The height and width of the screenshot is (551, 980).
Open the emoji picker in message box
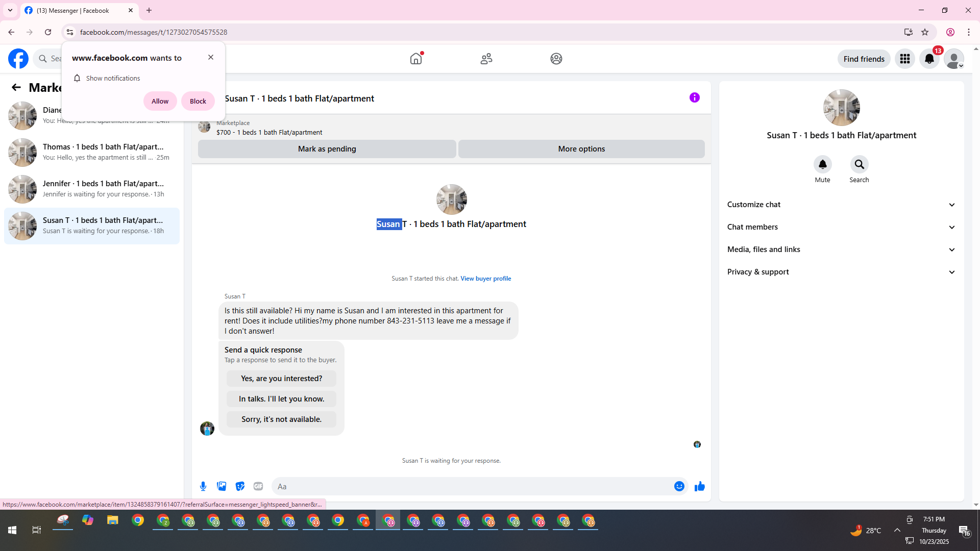679,486
